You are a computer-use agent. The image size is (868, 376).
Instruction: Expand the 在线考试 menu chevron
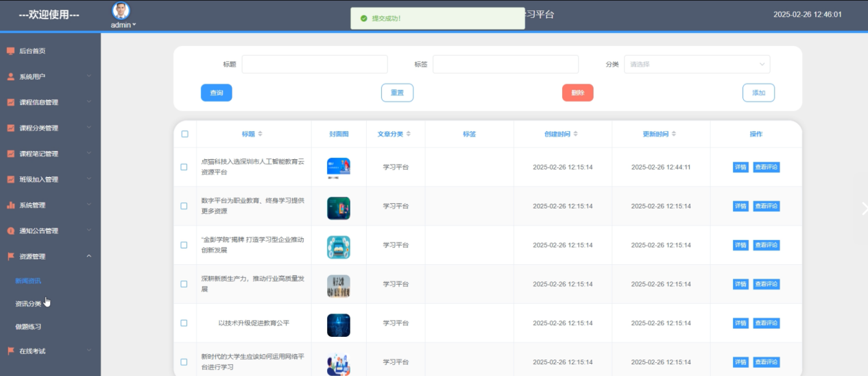click(88, 351)
